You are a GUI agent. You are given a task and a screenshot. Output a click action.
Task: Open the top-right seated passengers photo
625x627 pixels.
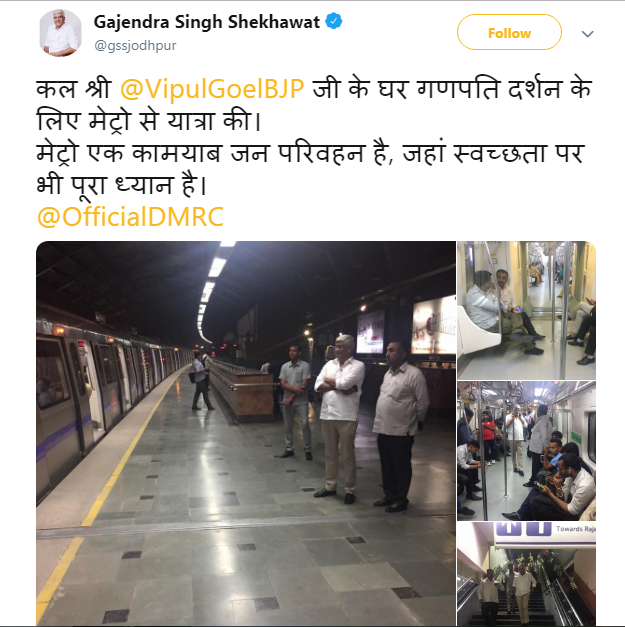point(526,310)
